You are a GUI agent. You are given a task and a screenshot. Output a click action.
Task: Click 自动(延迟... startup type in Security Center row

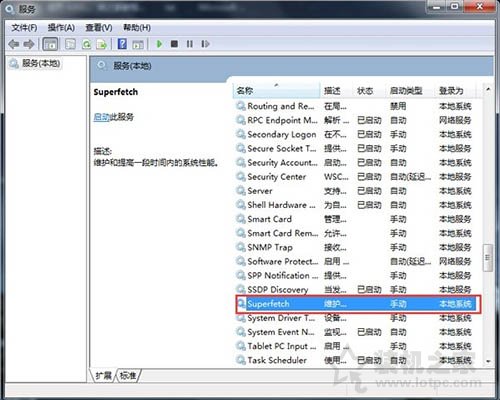[x=410, y=177]
